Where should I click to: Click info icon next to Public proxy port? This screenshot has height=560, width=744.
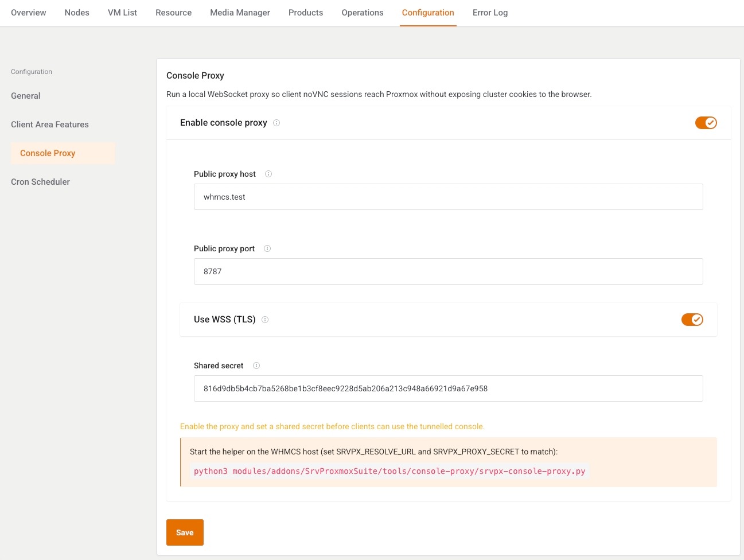(267, 248)
